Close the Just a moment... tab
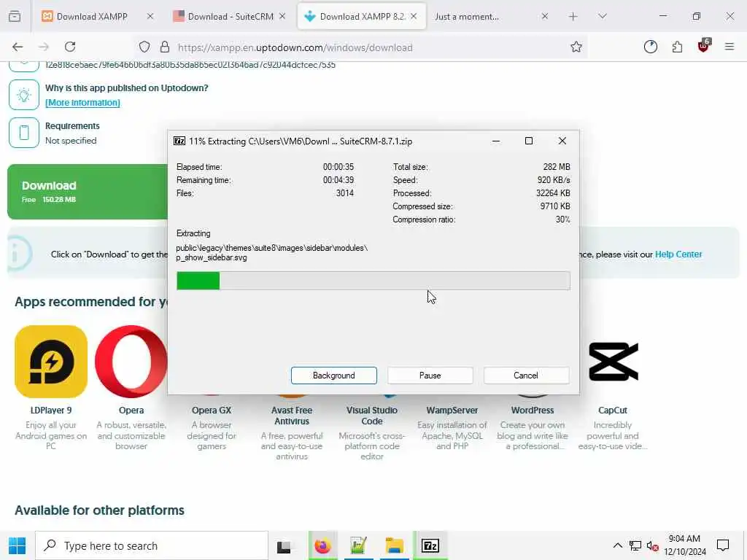This screenshot has width=747, height=560. coord(544,16)
